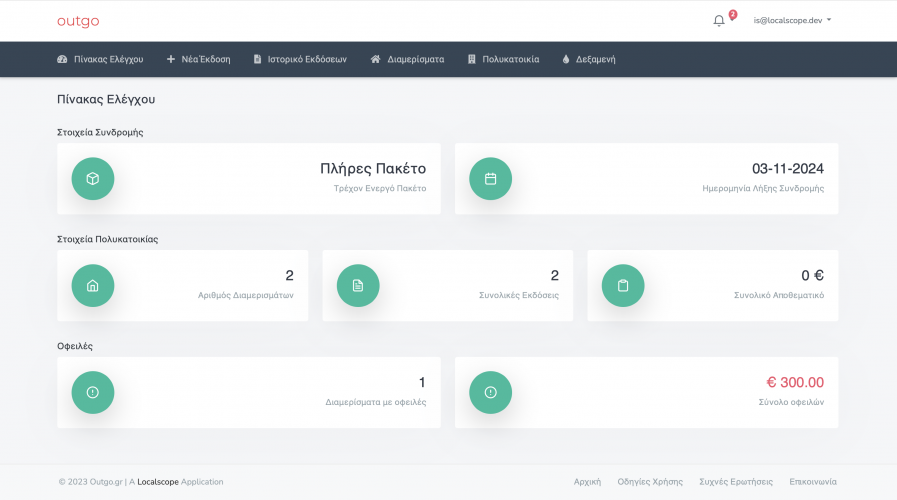Click the home icon for Αριθμός Διαμερισμάτων
Screen dimensions: 897x500
click(93, 285)
